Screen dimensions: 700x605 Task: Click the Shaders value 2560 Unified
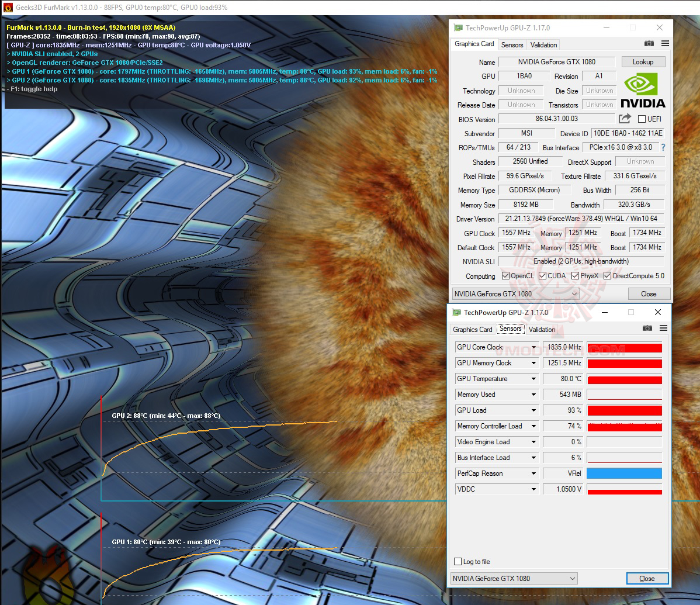pos(530,161)
